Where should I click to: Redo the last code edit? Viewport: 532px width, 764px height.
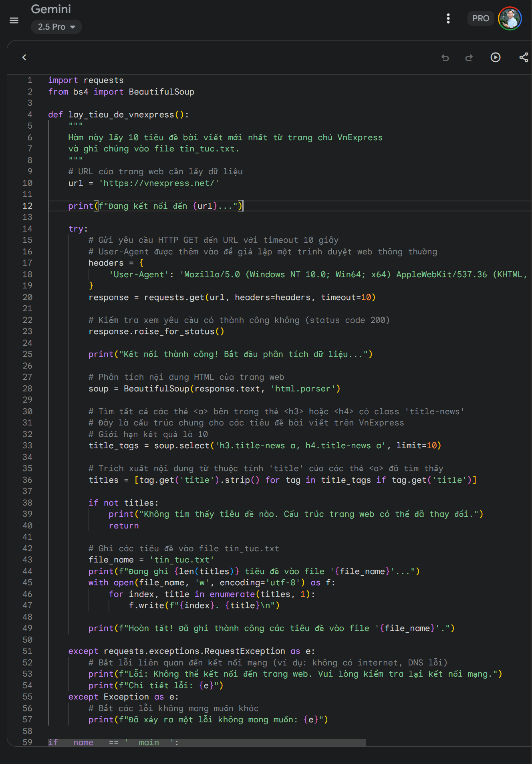coord(469,58)
